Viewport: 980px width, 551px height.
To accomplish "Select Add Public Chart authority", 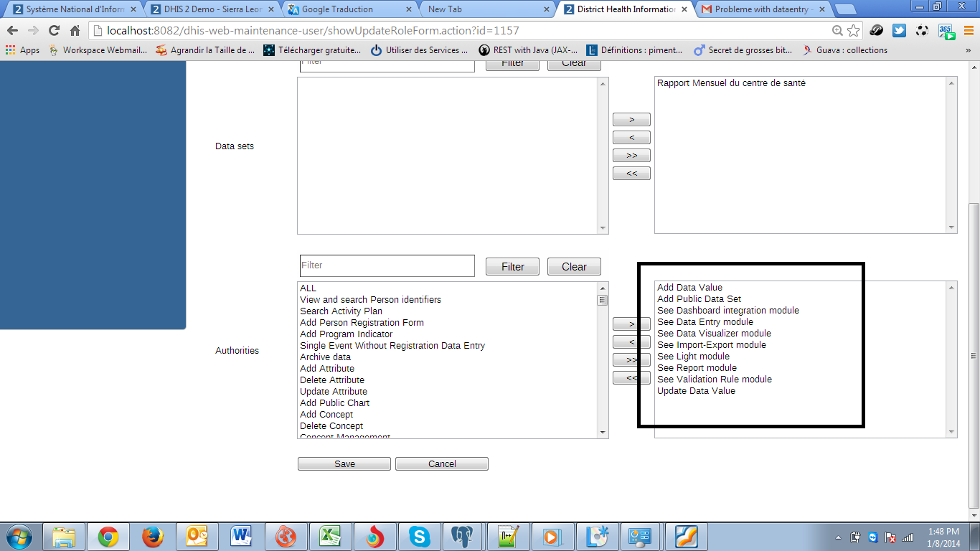I will pos(334,403).
